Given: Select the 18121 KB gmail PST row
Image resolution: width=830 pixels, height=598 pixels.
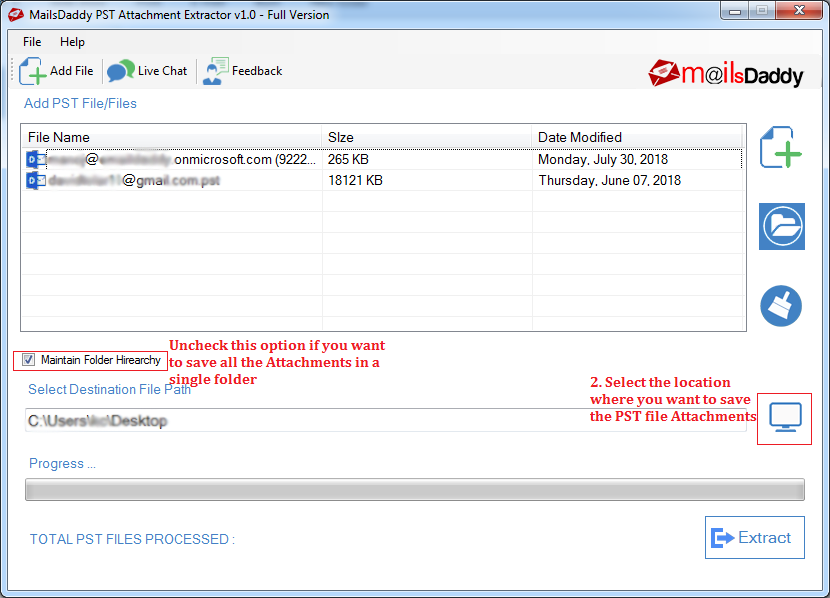Looking at the screenshot, I should click(383, 180).
